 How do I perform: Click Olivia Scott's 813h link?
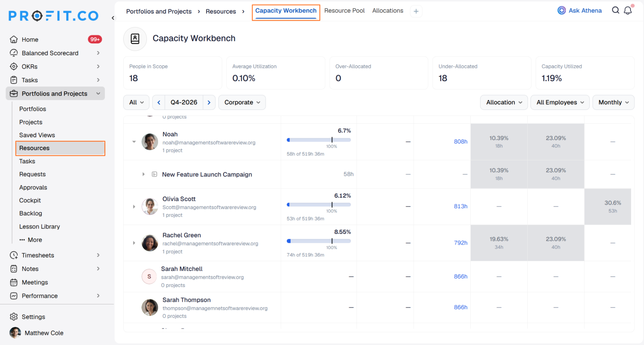(460, 206)
